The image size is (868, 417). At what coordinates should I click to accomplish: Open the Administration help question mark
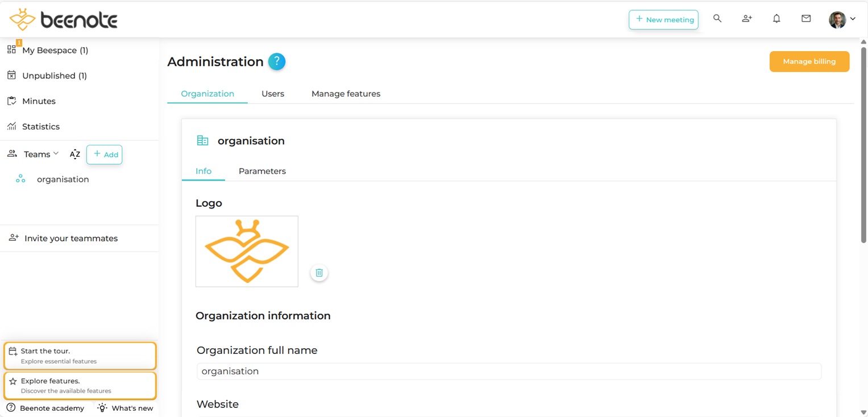(x=277, y=61)
